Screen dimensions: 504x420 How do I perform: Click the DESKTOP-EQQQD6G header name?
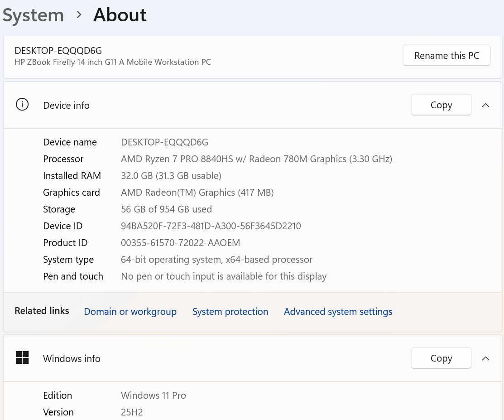pyautogui.click(x=58, y=50)
